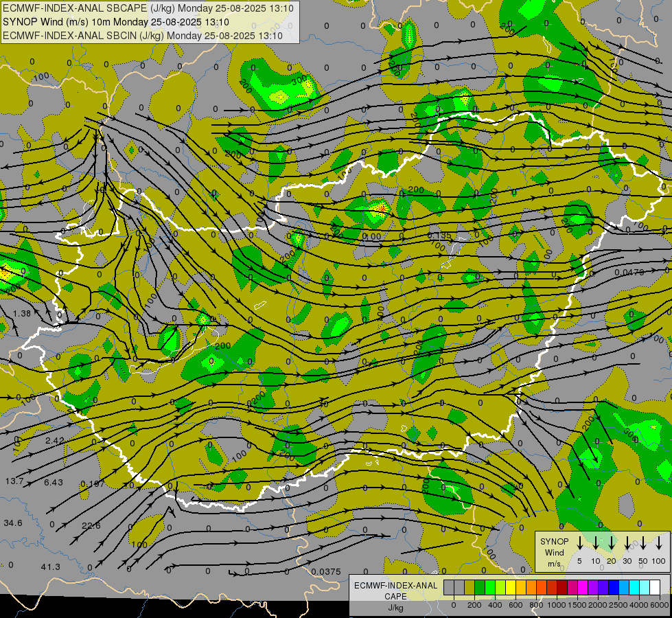Viewport: 672px width, 618px height.
Task: Click the 30 m/s wind arrow in legend
Action: 627,543
